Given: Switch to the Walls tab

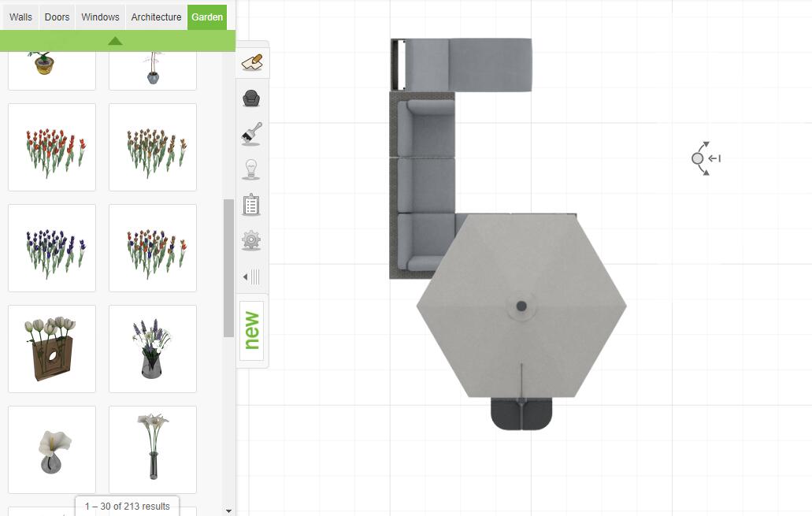Looking at the screenshot, I should [x=20, y=17].
